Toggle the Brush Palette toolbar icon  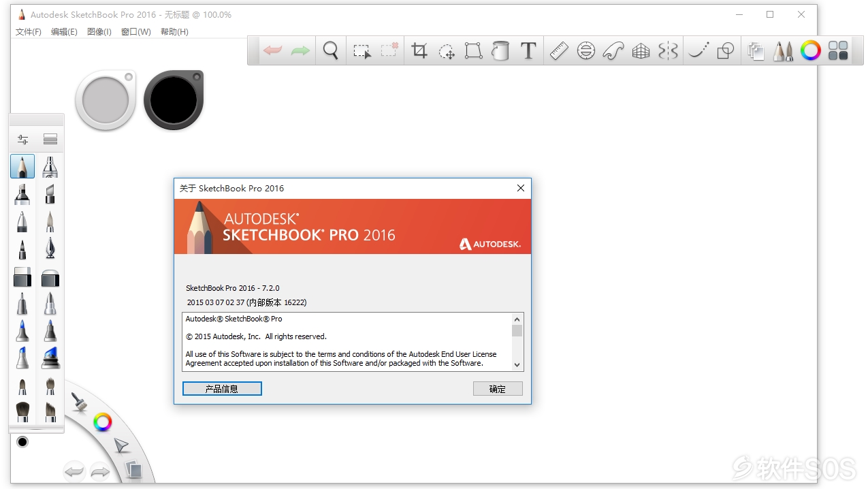[784, 51]
